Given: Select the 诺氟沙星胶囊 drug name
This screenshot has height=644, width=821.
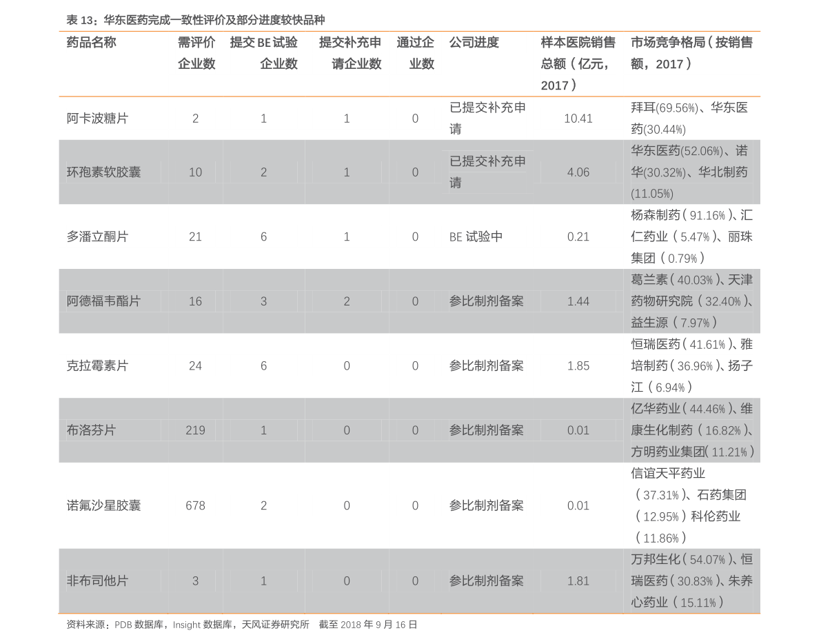Looking at the screenshot, I should (x=103, y=505).
